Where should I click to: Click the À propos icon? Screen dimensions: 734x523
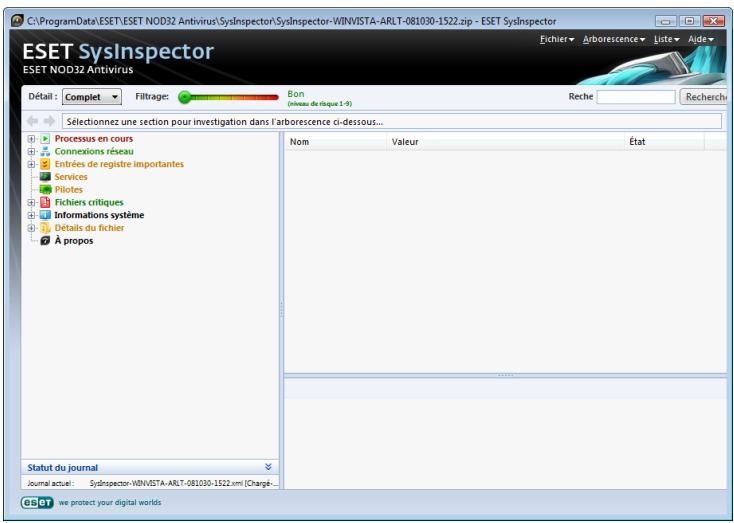45,241
